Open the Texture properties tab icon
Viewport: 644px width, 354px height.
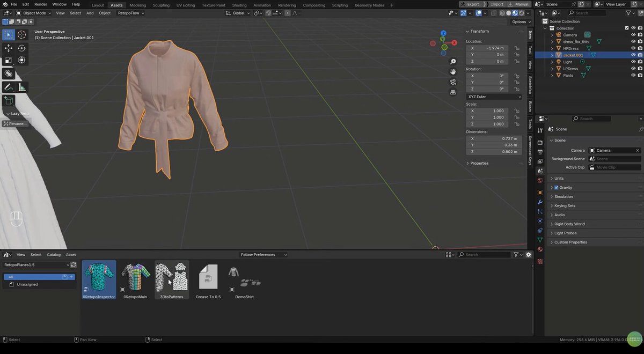point(540,261)
